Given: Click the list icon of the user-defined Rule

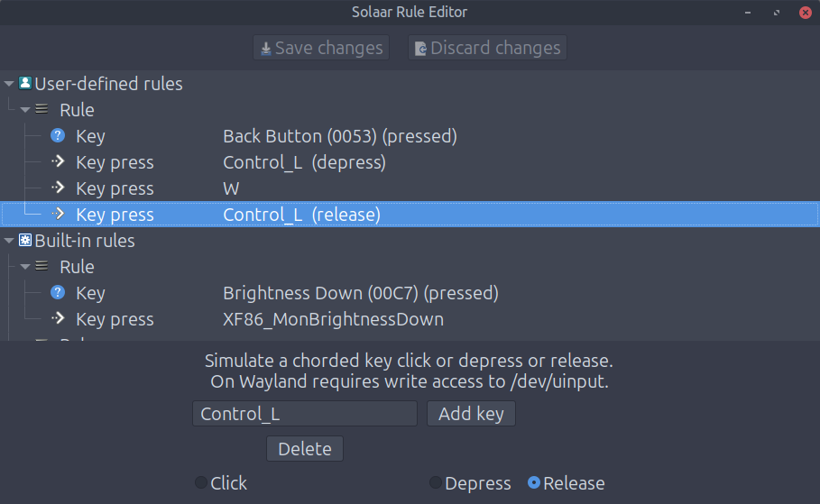Looking at the screenshot, I should tap(41, 109).
